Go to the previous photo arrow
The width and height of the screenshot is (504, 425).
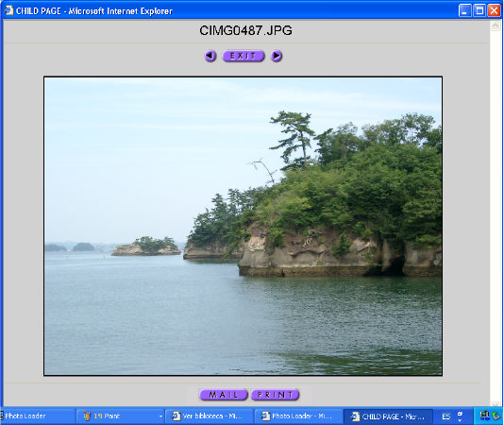pyautogui.click(x=210, y=56)
